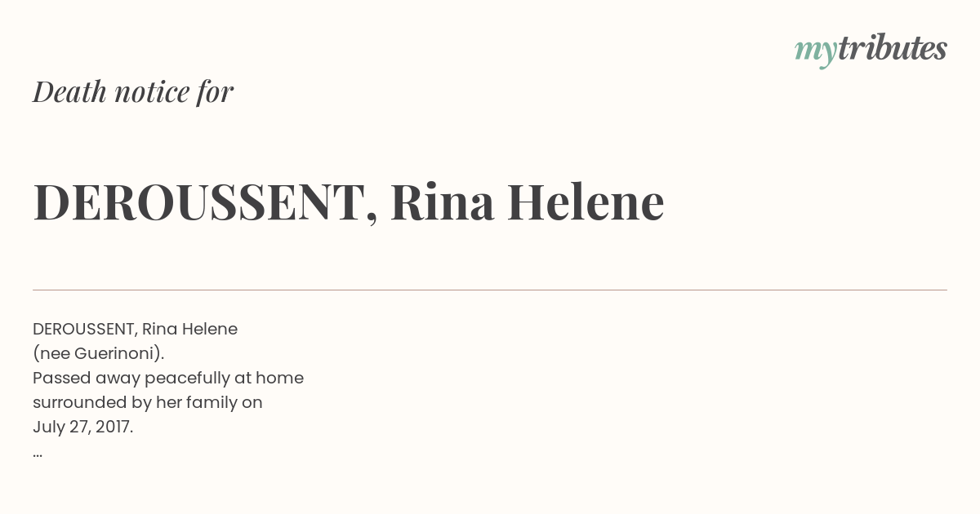The height and width of the screenshot is (514, 980).
Task: Click the green "my" in the logo
Action: (x=815, y=52)
